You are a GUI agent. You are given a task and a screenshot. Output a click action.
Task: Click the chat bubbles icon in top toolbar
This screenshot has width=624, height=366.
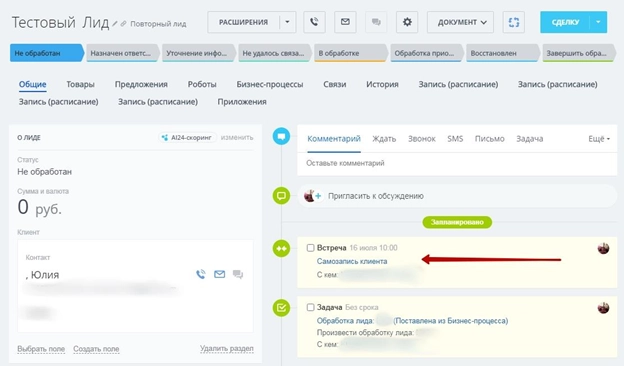[x=376, y=22]
